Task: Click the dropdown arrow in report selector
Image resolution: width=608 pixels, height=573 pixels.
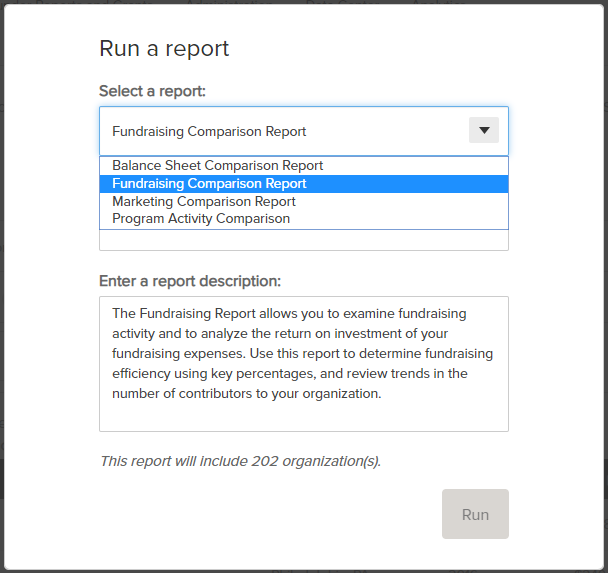Action: 483,131
